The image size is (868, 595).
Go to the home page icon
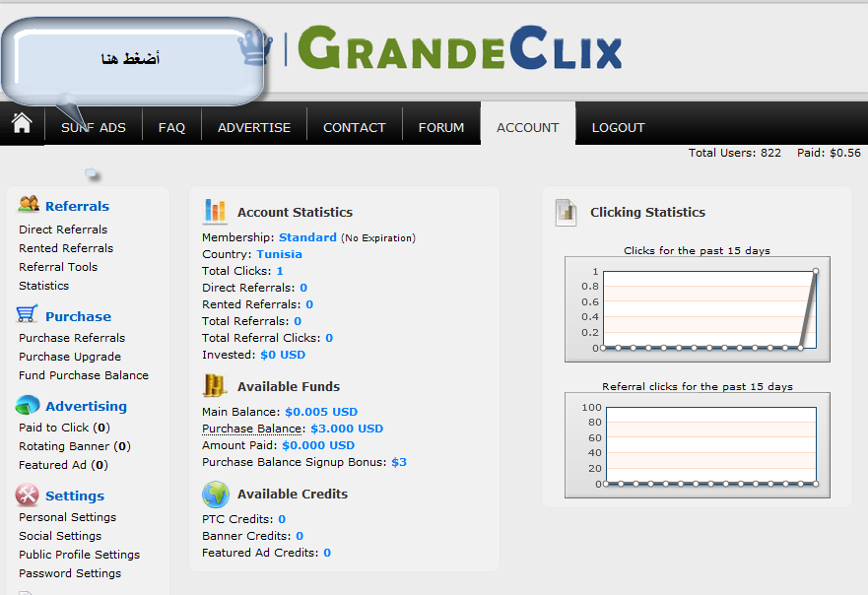pos(22,123)
